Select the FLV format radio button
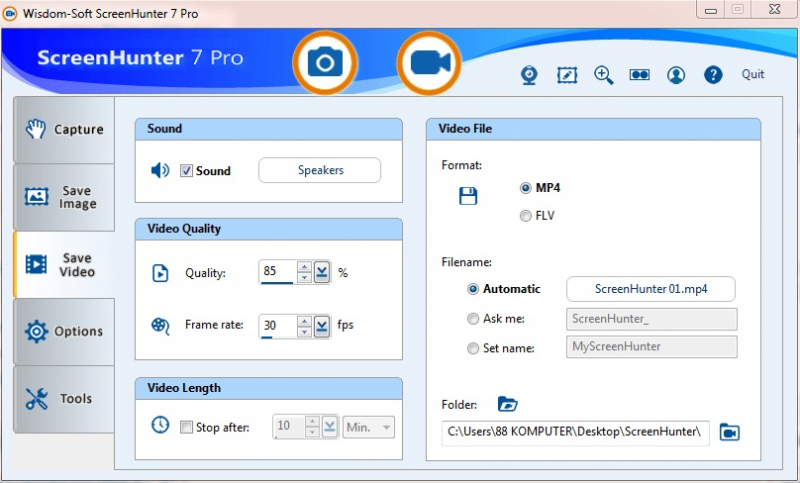This screenshot has height=483, width=800. click(x=526, y=215)
